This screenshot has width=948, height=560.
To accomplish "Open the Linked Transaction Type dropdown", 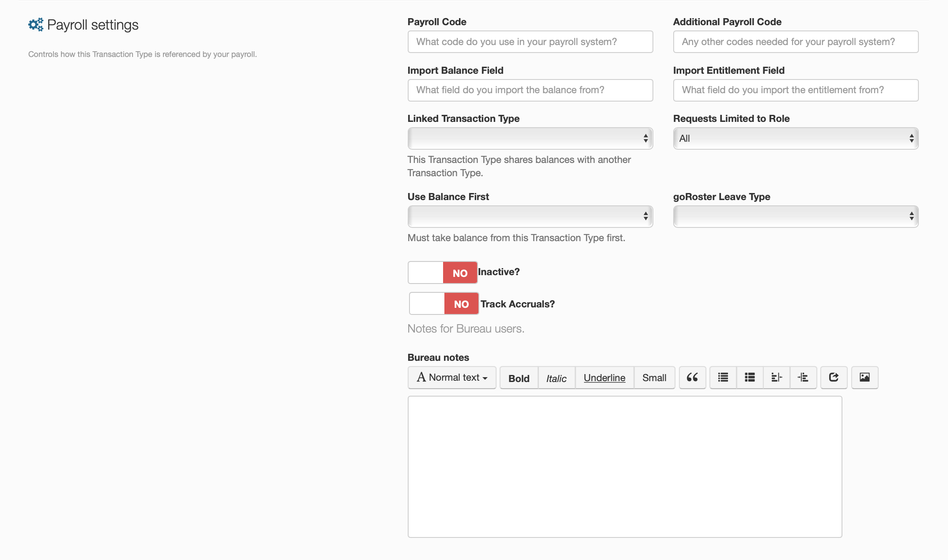I will click(x=530, y=139).
